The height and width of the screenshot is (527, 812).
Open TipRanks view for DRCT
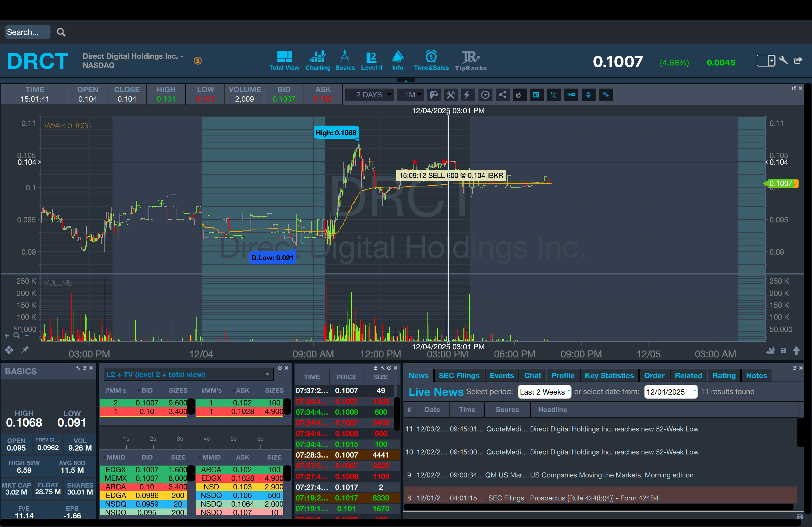coord(470,61)
